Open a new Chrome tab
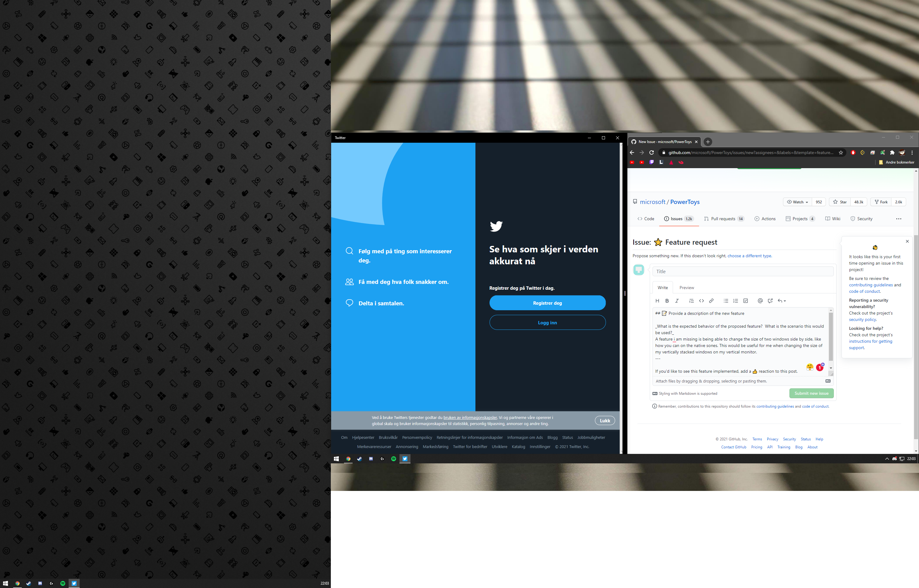Image resolution: width=919 pixels, height=588 pixels. (x=708, y=142)
